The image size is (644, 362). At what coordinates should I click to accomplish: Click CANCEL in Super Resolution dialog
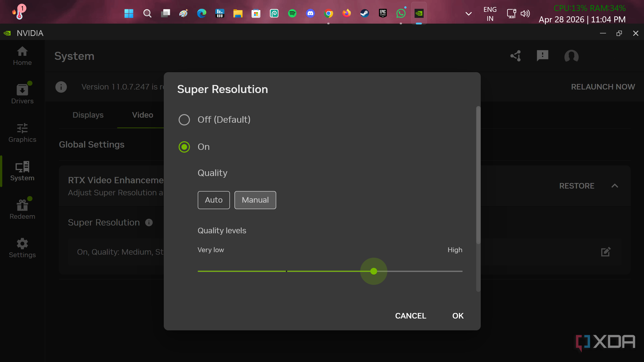pos(411,316)
